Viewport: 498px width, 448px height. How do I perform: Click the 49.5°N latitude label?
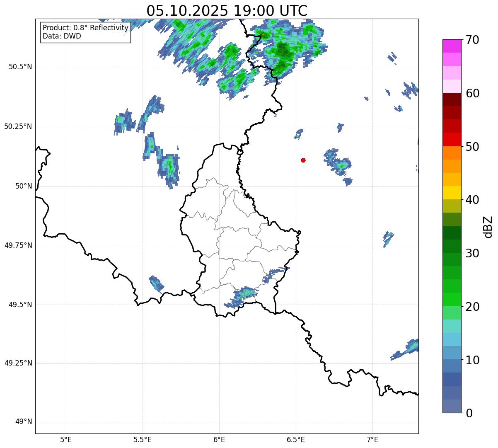20,305
